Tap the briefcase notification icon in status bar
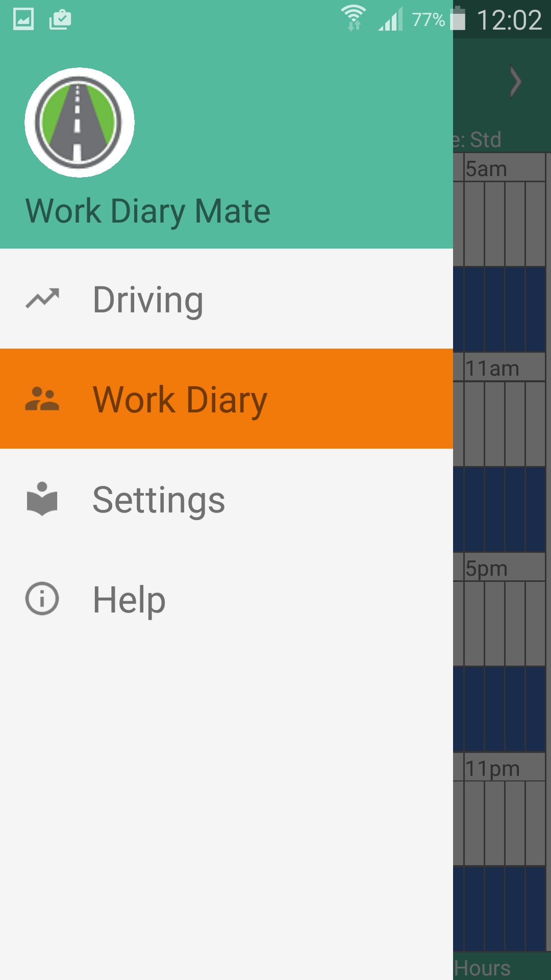The width and height of the screenshot is (551, 980). (x=60, y=19)
